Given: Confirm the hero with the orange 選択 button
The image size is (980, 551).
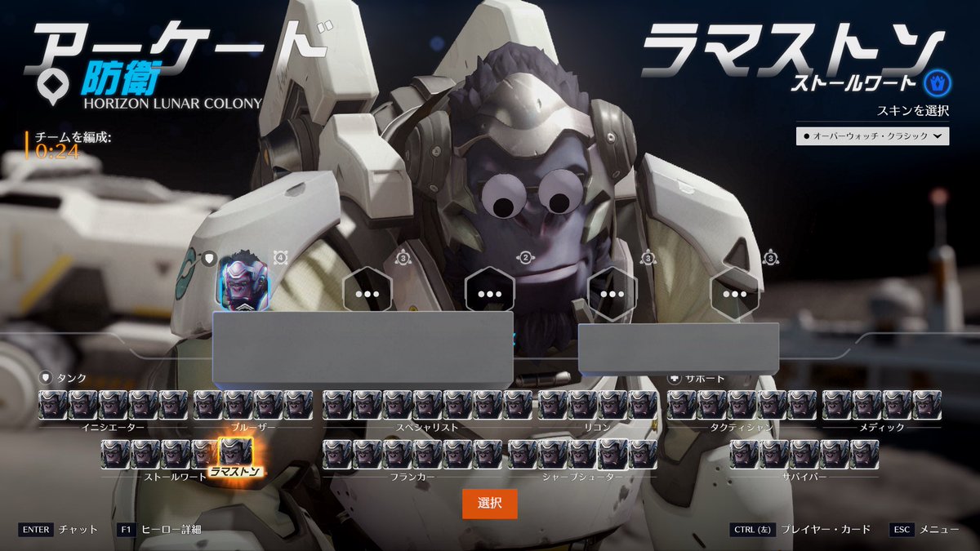Looking at the screenshot, I should click(x=490, y=504).
